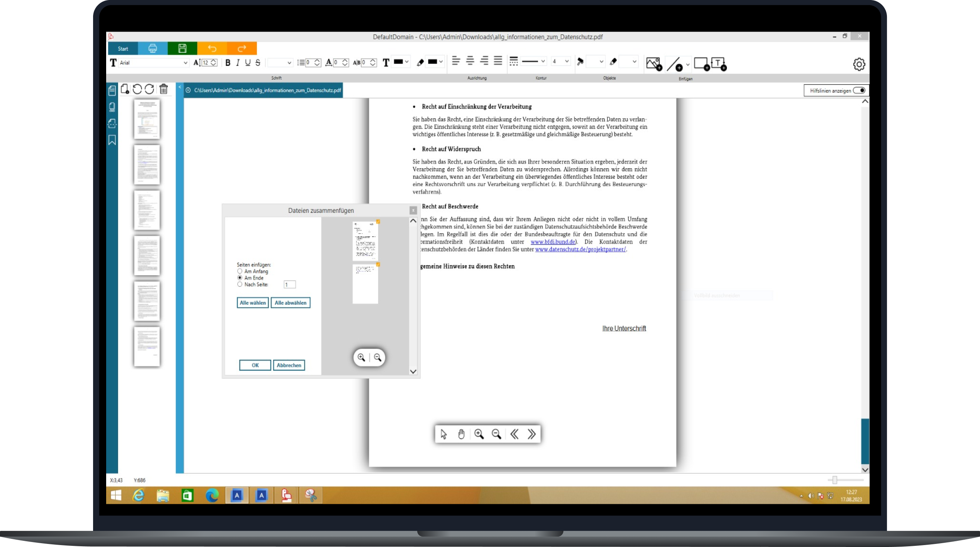Click the print icon in top bar
This screenshot has width=980, height=547.
[x=153, y=49]
